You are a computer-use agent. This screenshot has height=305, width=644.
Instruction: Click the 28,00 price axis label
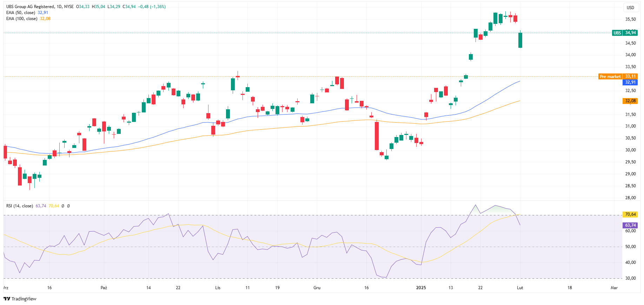(630, 198)
